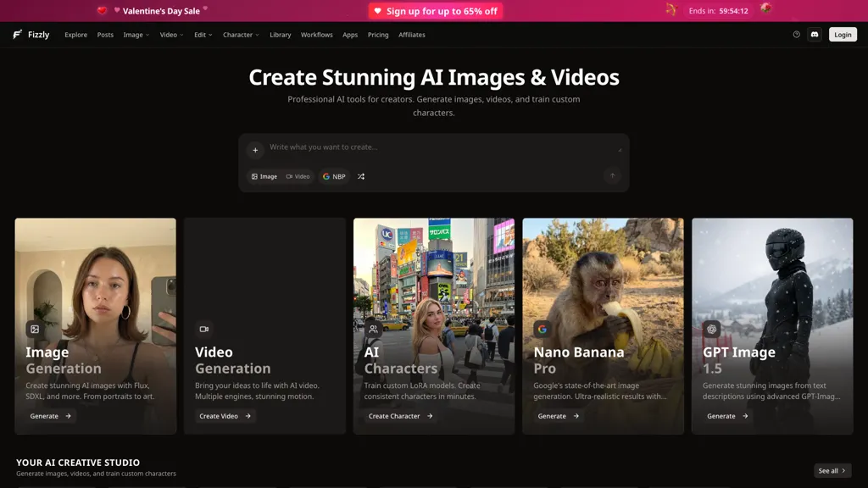Image resolution: width=868 pixels, height=488 pixels.
Task: Click the Fizzly brand name
Action: coord(39,34)
